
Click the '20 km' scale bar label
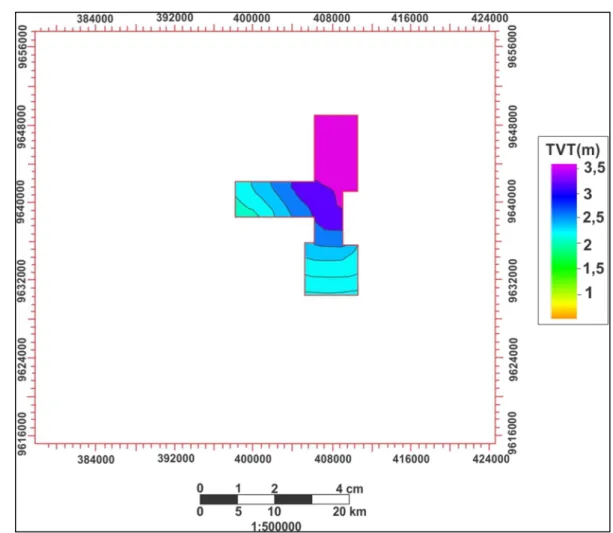(x=350, y=511)
